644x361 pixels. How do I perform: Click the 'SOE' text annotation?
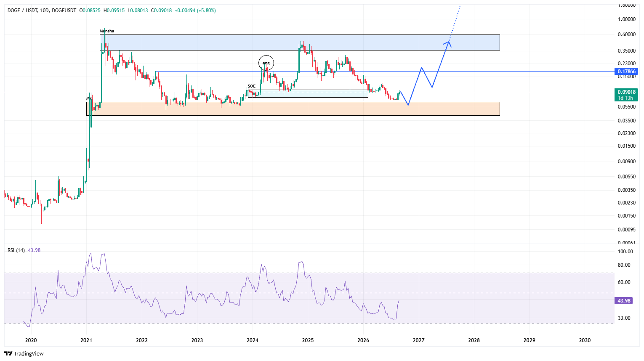click(x=252, y=86)
